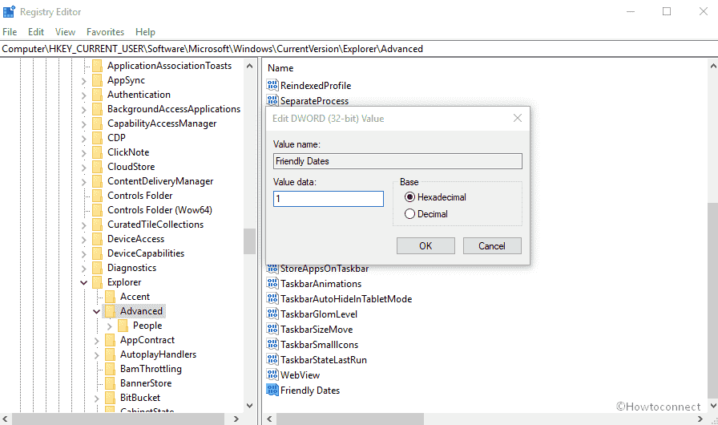Image resolution: width=718 pixels, height=425 pixels.
Task: Click the AppSync folder icon
Action: pos(97,80)
